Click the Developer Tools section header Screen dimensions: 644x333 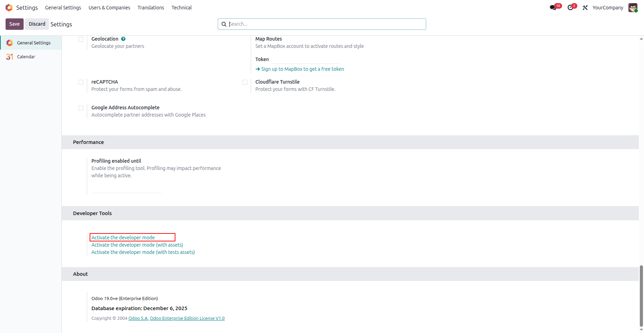pos(350,213)
